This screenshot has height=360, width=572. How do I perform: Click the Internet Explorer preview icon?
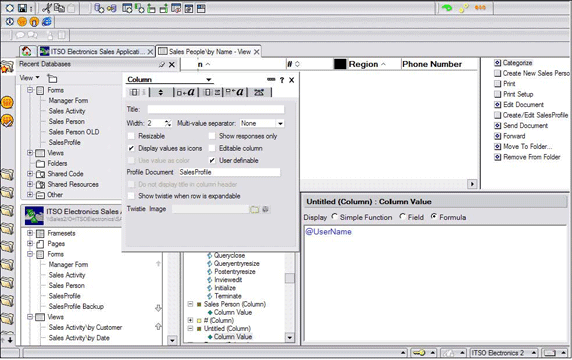coord(47,22)
